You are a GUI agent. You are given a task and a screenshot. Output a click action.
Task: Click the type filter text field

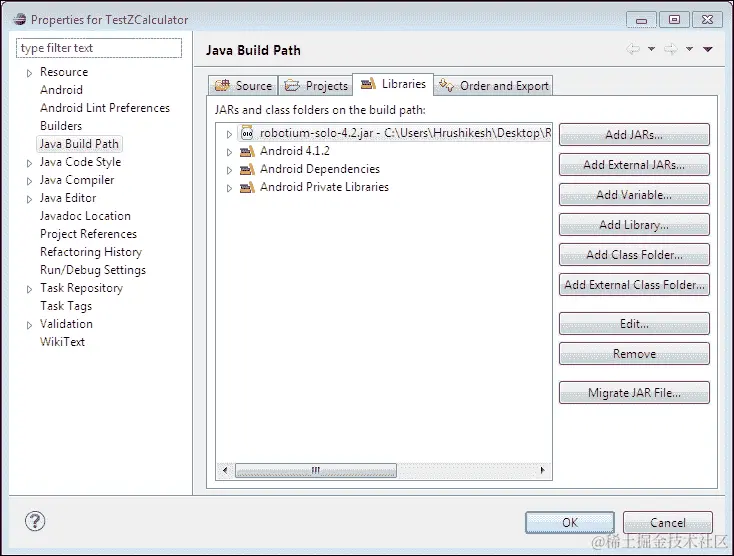point(99,48)
